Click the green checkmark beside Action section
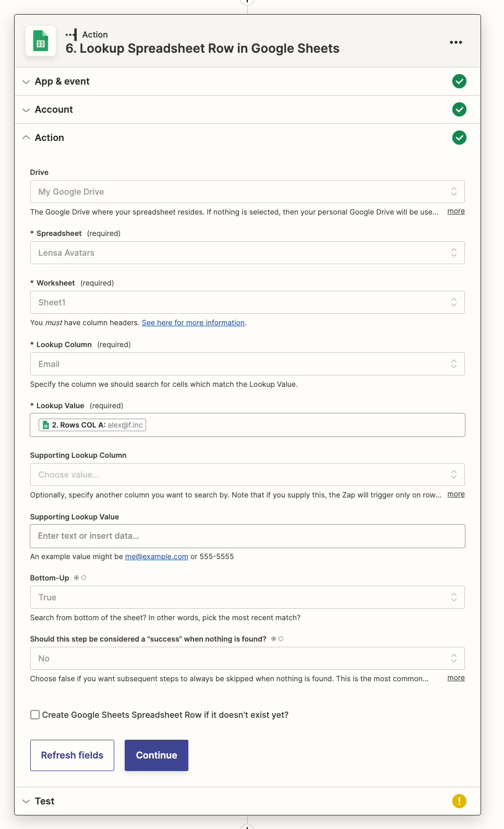The height and width of the screenshot is (829, 504). [x=459, y=138]
